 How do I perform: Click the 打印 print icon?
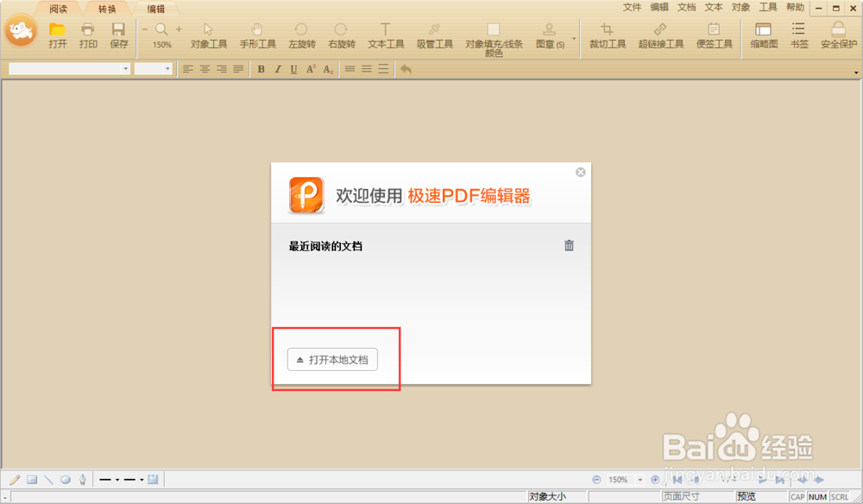(x=88, y=35)
